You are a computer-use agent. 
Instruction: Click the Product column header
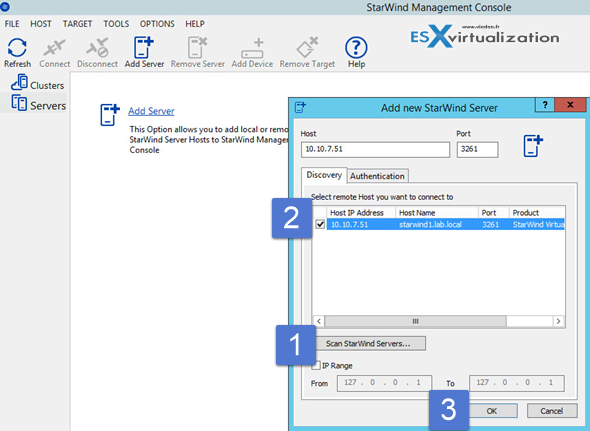click(537, 213)
